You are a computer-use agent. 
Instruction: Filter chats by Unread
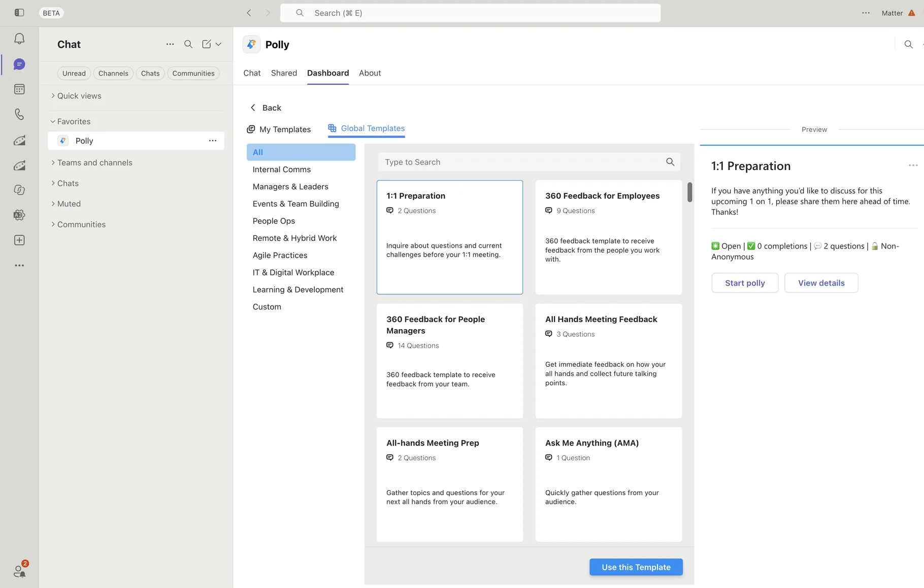coord(74,73)
